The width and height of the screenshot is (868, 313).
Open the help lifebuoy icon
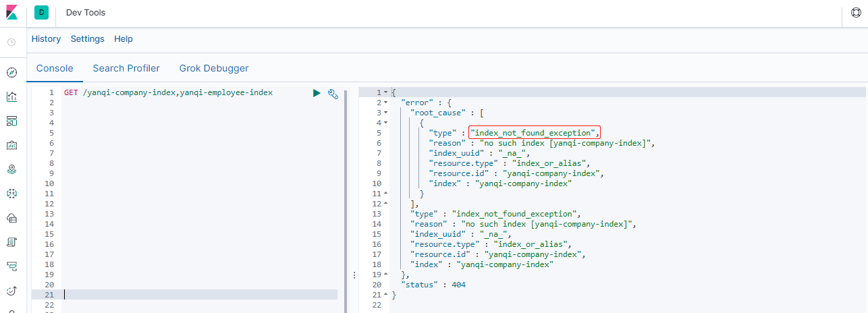pos(856,13)
